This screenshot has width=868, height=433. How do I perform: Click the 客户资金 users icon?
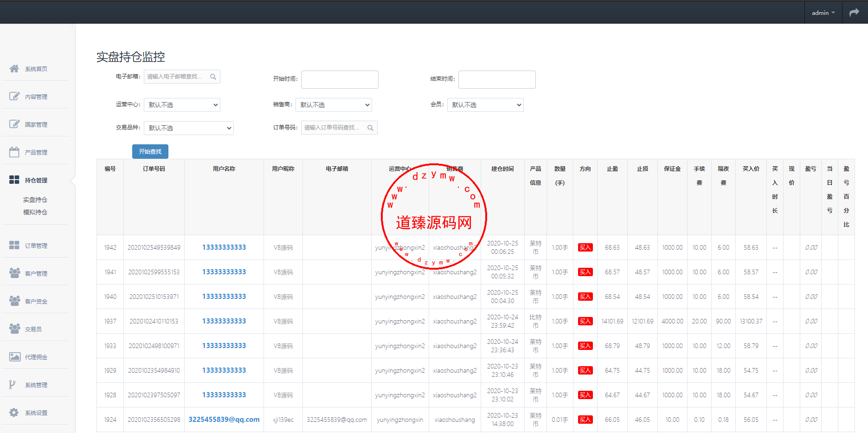(14, 301)
